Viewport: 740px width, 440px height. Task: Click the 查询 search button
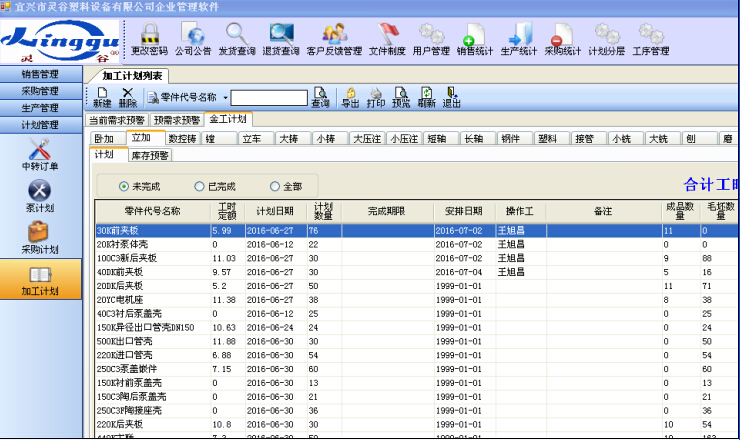point(320,97)
